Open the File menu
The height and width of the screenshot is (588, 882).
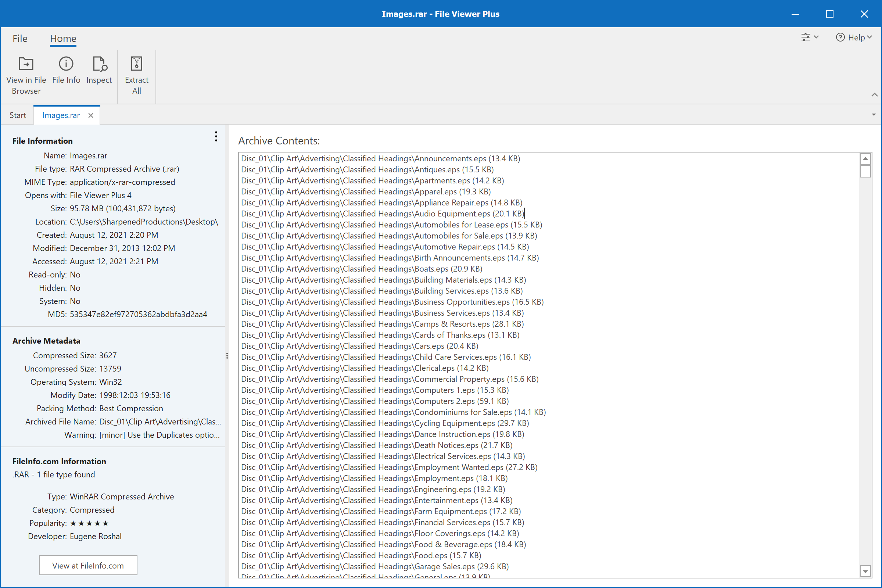[x=19, y=38]
